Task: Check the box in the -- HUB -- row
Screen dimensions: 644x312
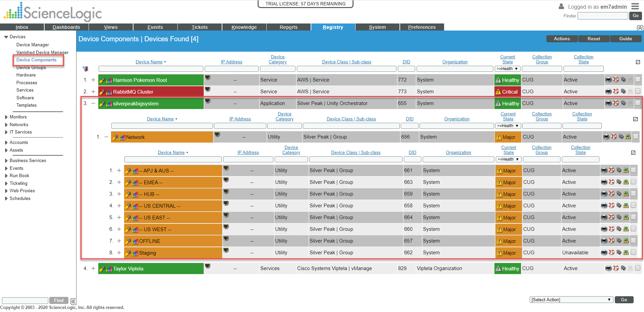Action: (634, 194)
